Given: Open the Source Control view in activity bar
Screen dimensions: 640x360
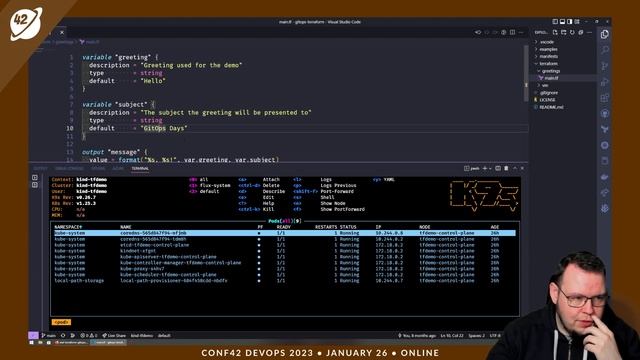Looking at the screenshot, I should point(604,66).
